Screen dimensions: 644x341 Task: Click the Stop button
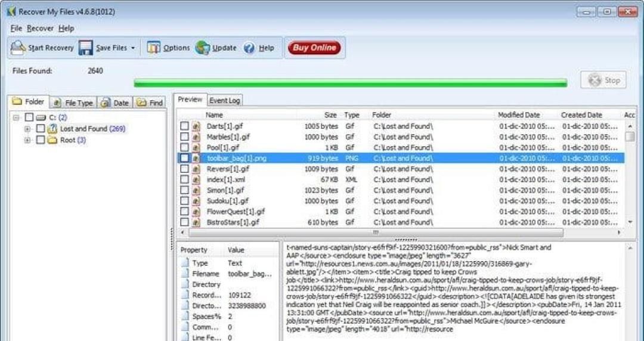point(603,80)
